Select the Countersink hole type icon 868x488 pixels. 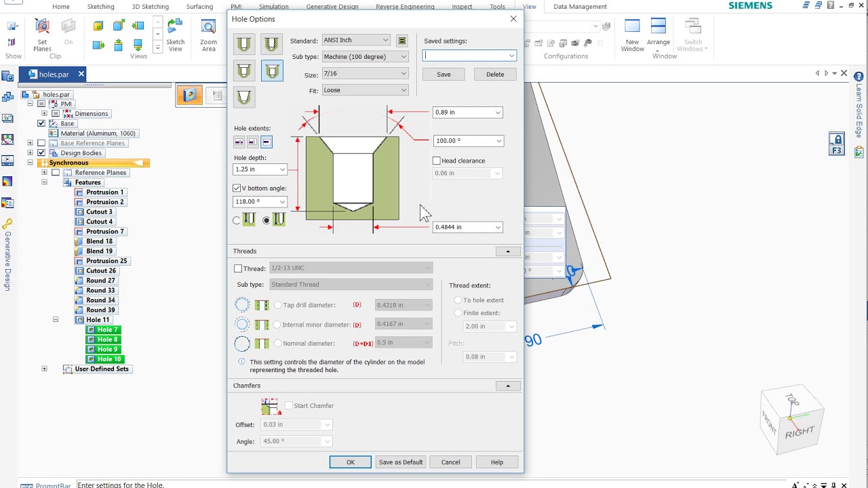pyautogui.click(x=272, y=70)
